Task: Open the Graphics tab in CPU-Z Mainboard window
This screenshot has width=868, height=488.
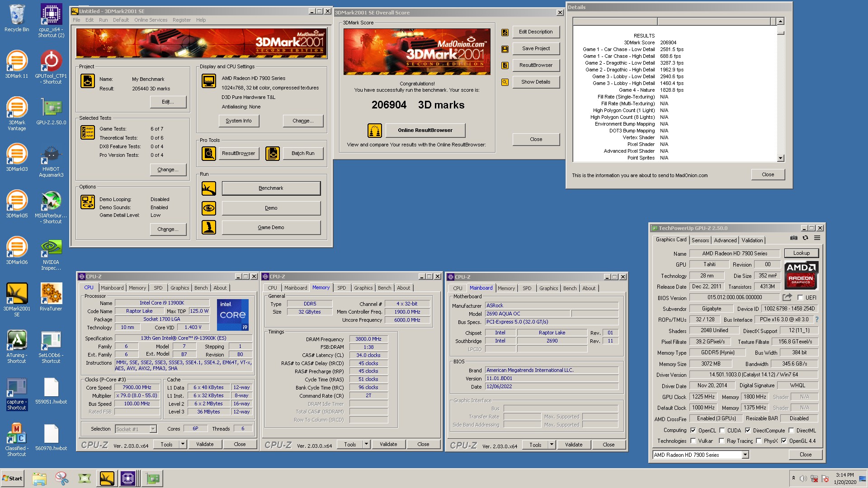Action: coord(548,288)
